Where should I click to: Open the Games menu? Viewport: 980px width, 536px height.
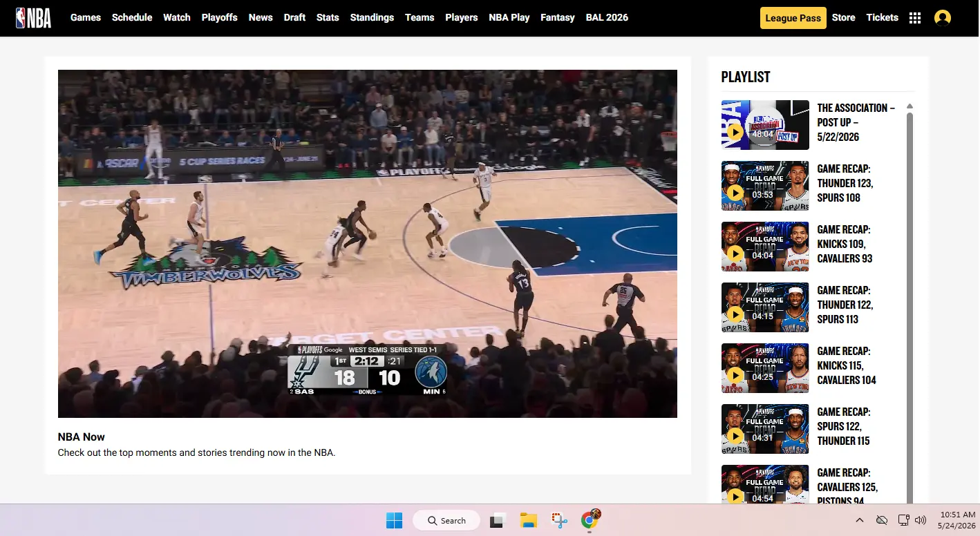tap(86, 17)
